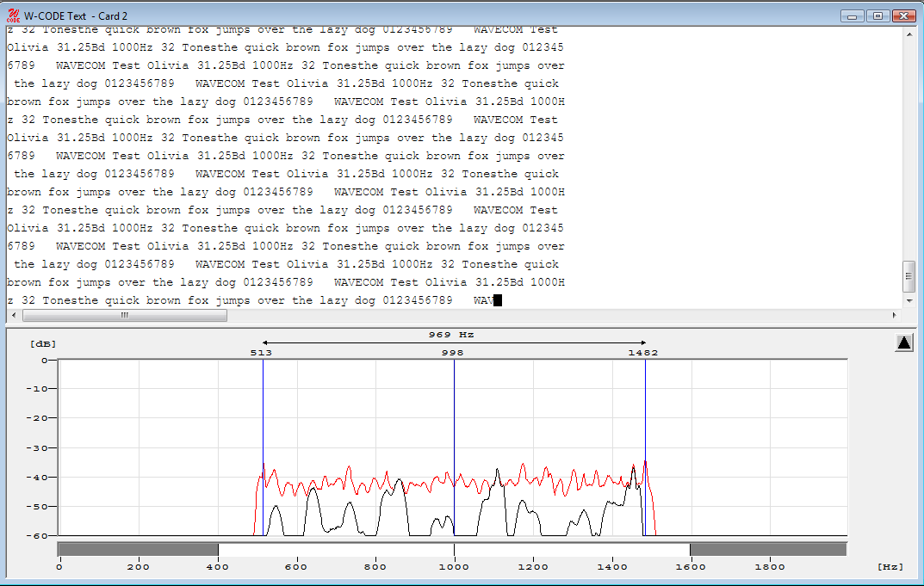The height and width of the screenshot is (586, 924).
Task: Click the vertical scrollbar down arrow
Action: click(908, 300)
